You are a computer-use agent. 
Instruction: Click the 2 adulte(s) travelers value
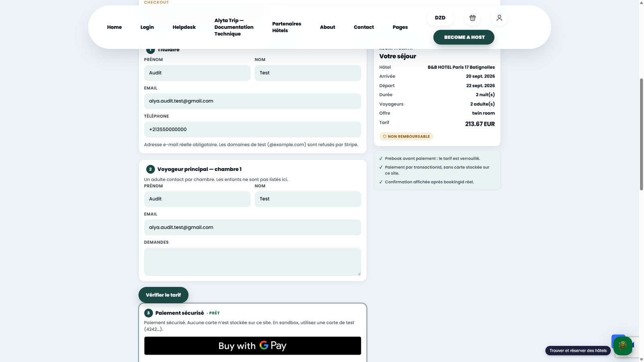482,104
